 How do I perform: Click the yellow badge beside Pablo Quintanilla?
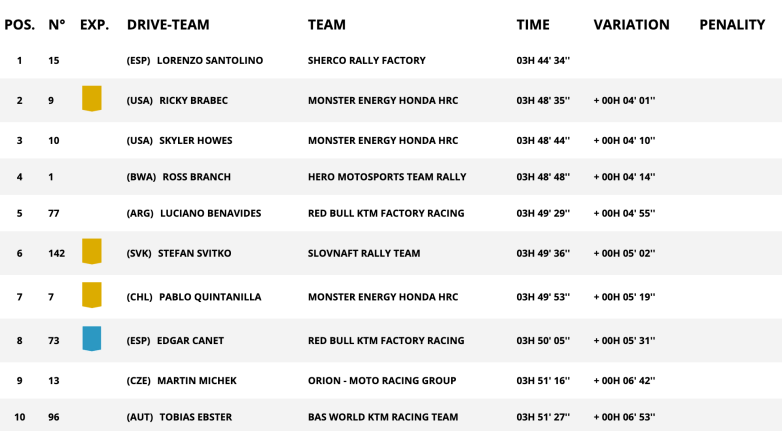pyautogui.click(x=91, y=295)
